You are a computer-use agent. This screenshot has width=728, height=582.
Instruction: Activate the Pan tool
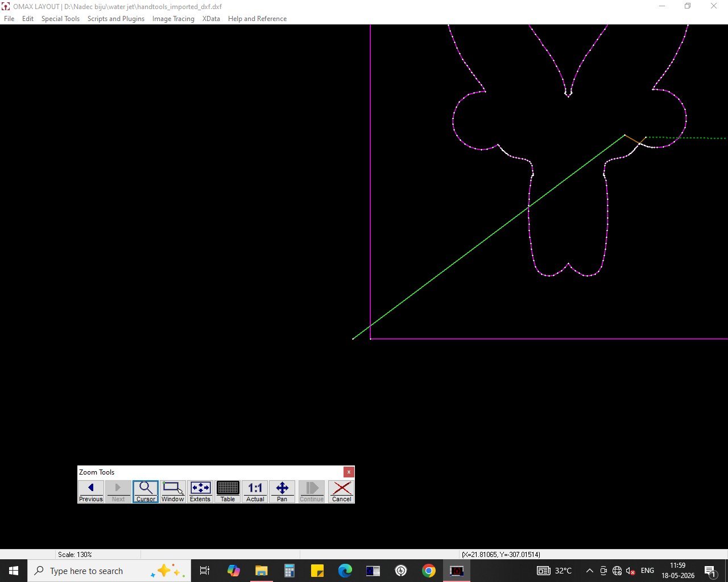click(x=282, y=492)
